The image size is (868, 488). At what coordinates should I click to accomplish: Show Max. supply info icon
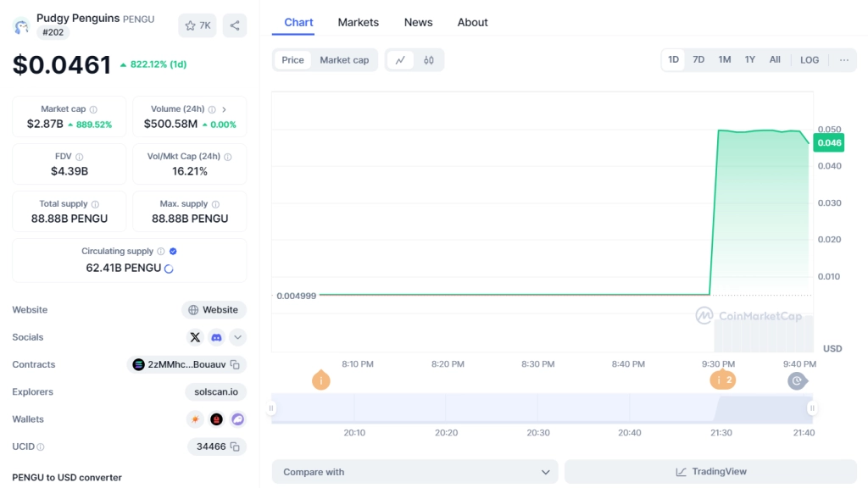pos(215,204)
